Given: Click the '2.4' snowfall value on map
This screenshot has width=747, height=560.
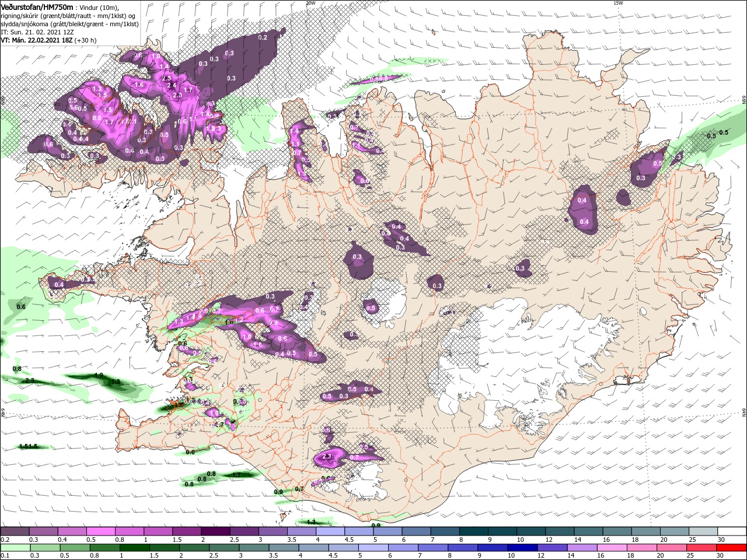Looking at the screenshot, I should (172, 86).
